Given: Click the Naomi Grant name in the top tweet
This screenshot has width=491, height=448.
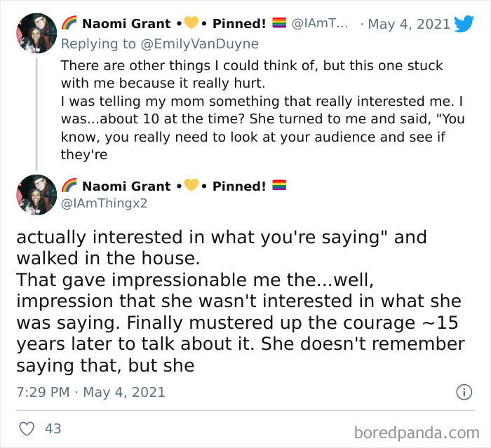Looking at the screenshot, I should point(126,24).
